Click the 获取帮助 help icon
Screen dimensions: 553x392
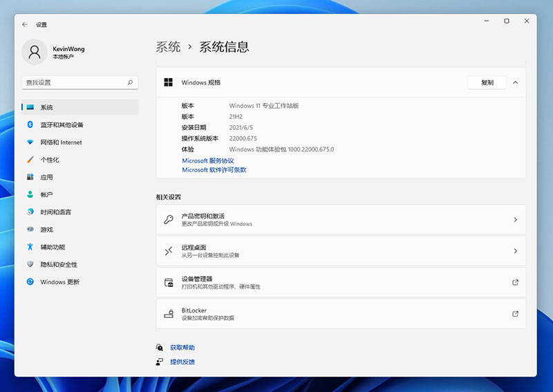tap(160, 348)
